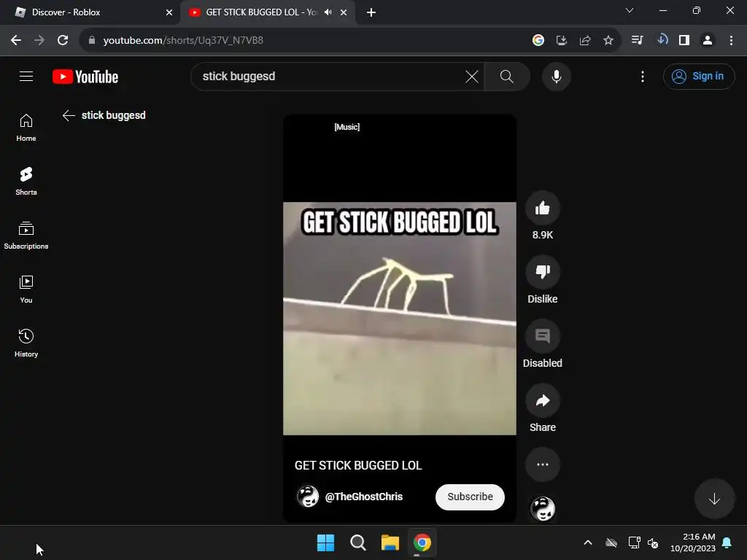Image resolution: width=747 pixels, height=560 pixels.
Task: Open network status tray icon
Action: (x=634, y=542)
